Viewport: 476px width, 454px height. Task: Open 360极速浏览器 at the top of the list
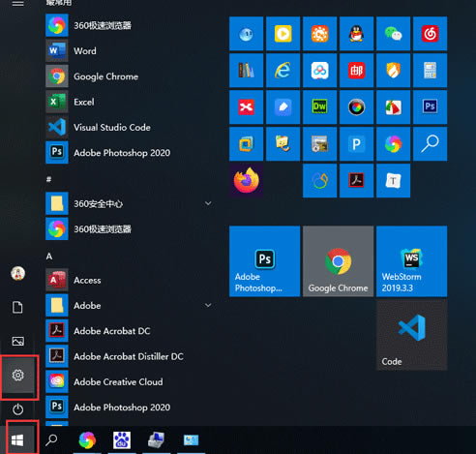129,25
